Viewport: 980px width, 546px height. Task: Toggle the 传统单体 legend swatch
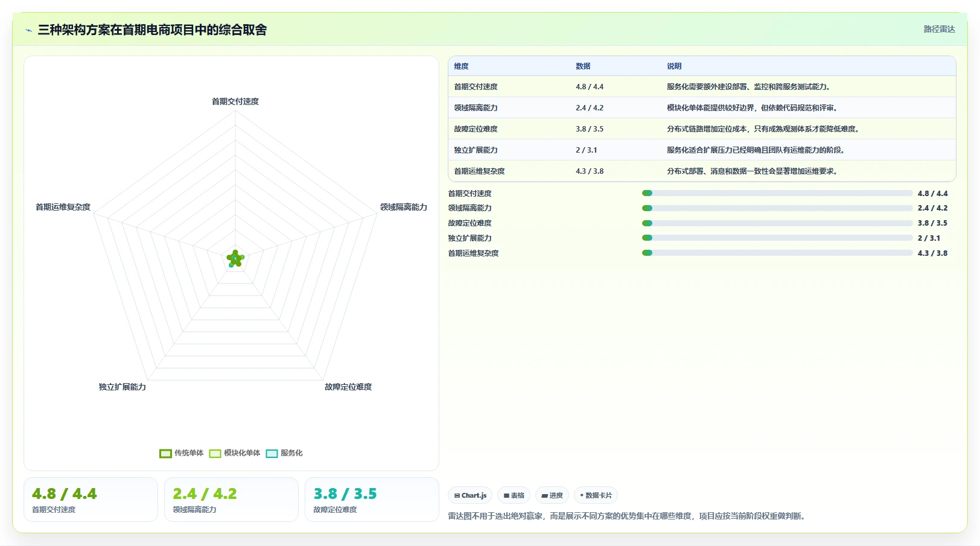coord(165,453)
